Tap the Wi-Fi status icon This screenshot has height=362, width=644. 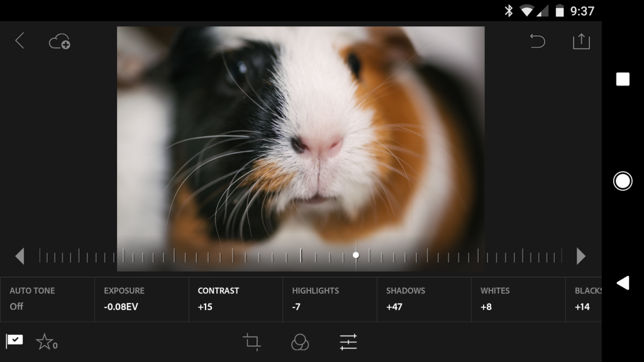(x=526, y=11)
